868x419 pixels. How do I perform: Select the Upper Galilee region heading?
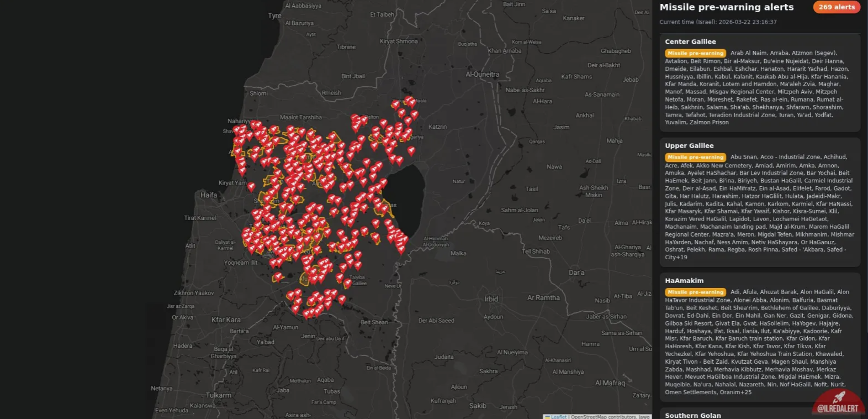689,145
